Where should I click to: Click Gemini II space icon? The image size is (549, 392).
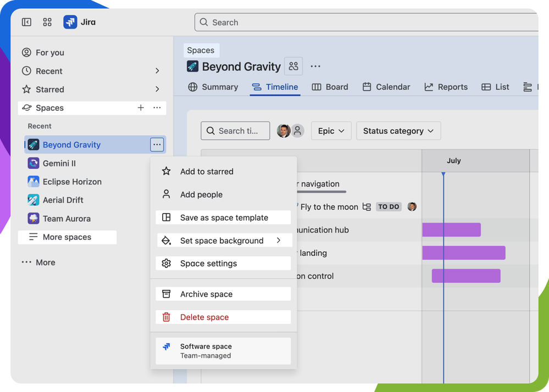pos(34,163)
